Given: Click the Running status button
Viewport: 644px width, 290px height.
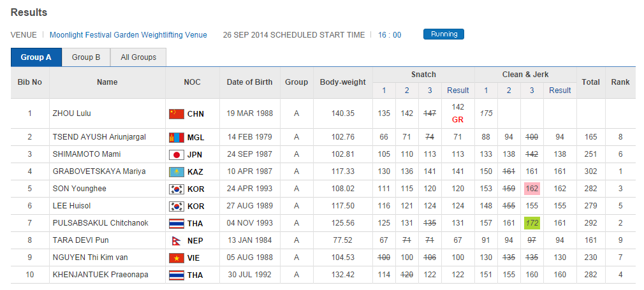Looking at the screenshot, I should pos(443,34).
